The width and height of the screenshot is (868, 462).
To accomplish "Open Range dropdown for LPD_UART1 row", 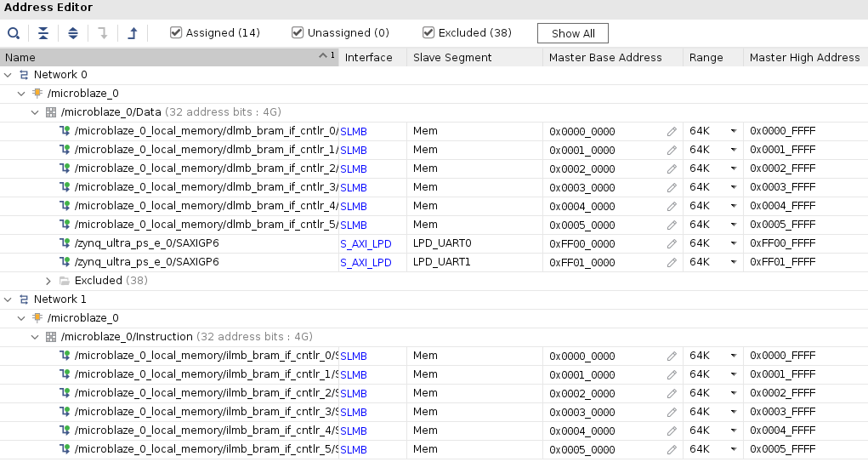I will 734,262.
